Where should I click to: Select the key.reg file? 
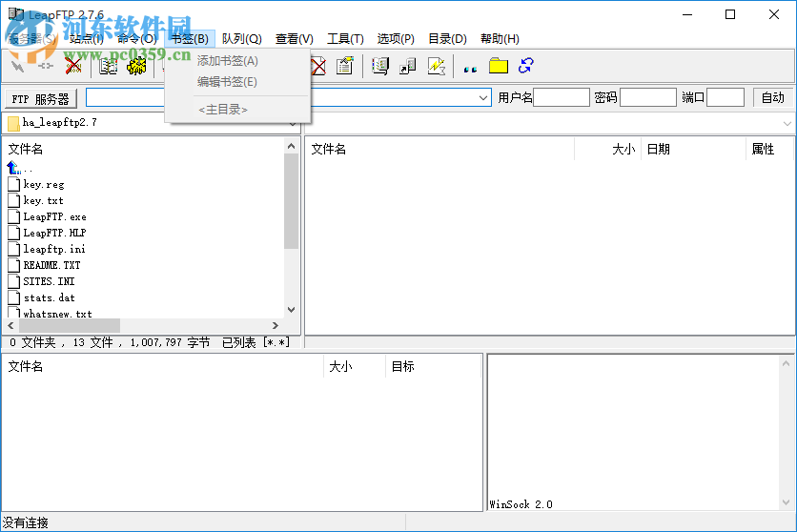pyautogui.click(x=36, y=184)
